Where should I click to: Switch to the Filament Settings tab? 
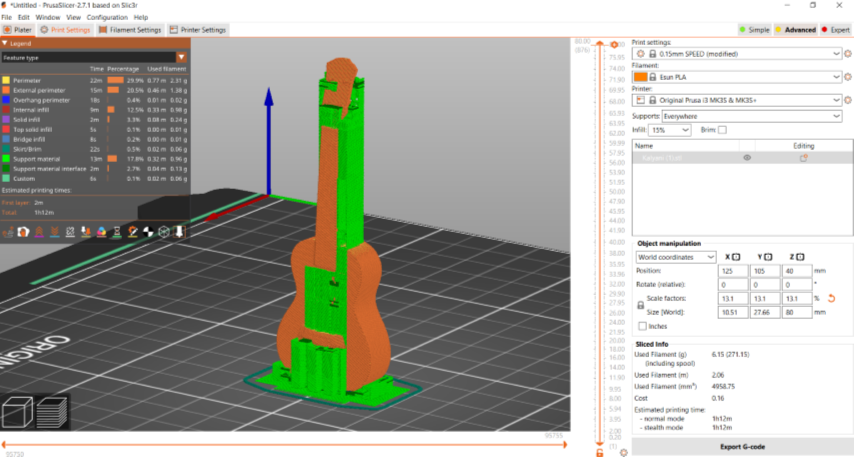[x=130, y=30]
